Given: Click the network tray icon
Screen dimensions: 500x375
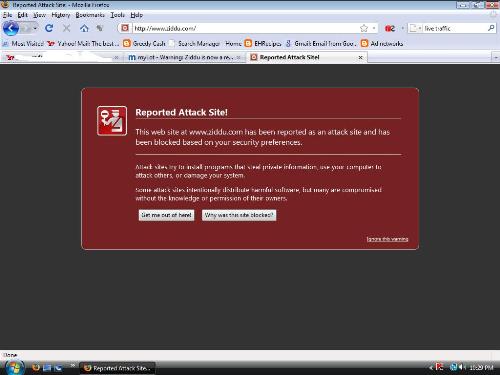Looking at the screenshot, I should click(x=453, y=367).
